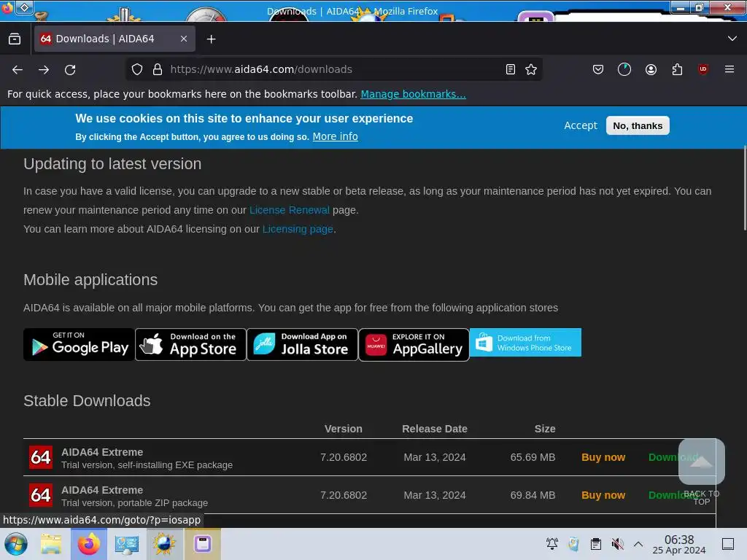Open the Firefox account icon
Screen dimensions: 747x560
651,69
